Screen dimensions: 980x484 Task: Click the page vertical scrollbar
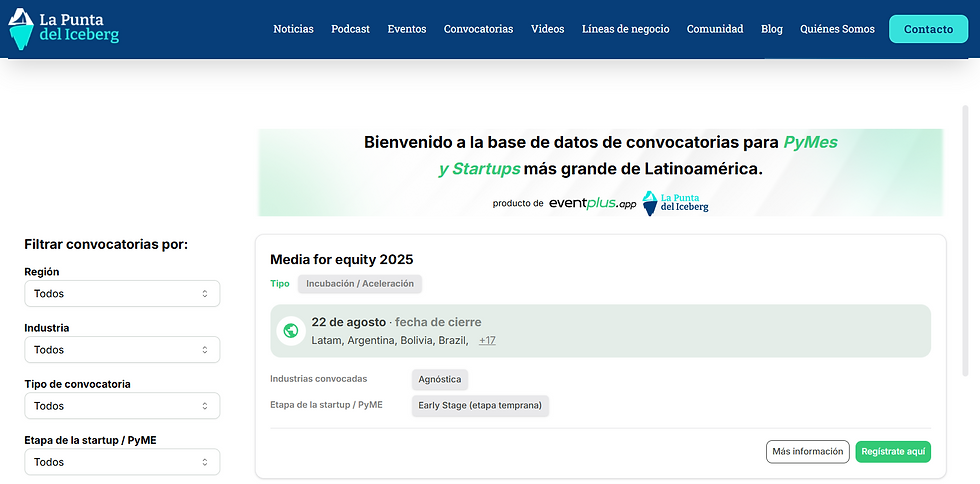965,241
